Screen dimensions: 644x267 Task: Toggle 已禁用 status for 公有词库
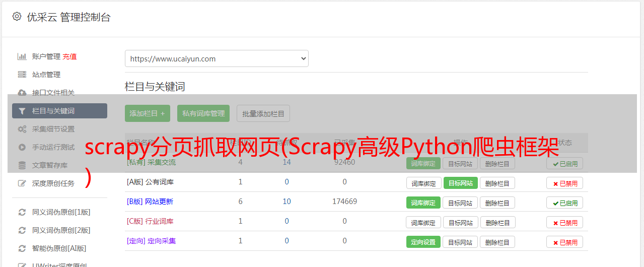click(x=564, y=183)
